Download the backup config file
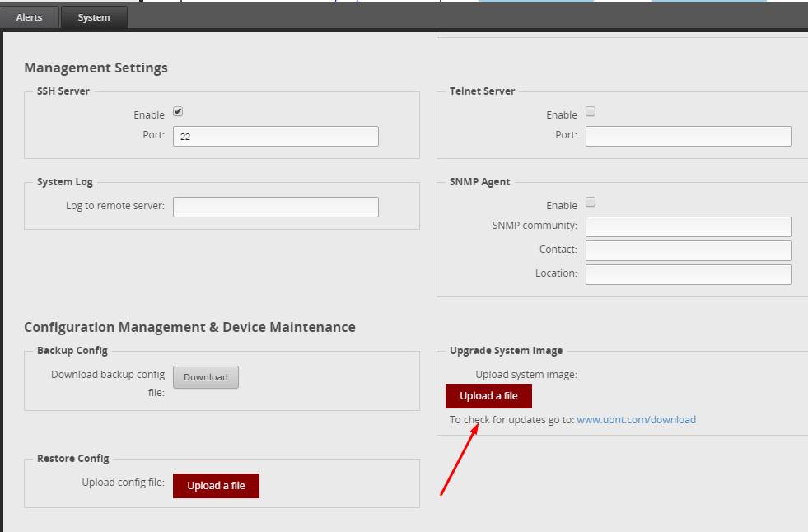 205,377
